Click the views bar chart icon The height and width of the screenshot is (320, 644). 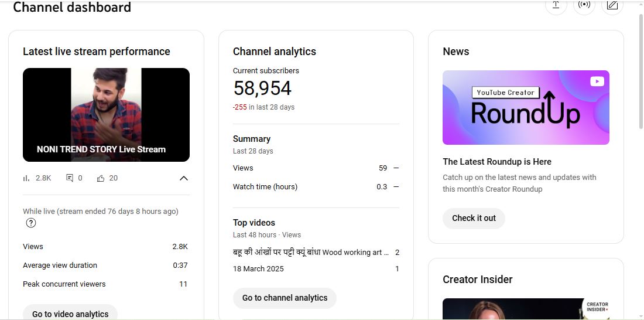[26, 178]
